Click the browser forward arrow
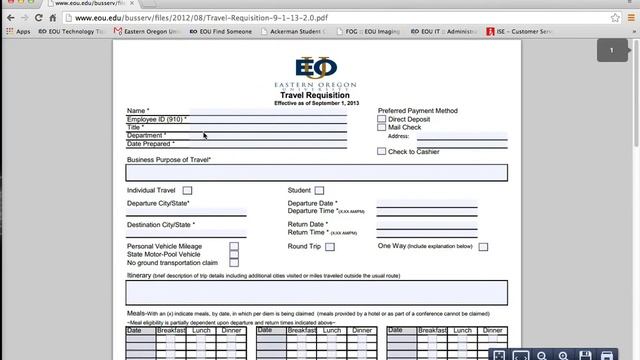Image resolution: width=640 pixels, height=360 pixels. (x=24, y=18)
